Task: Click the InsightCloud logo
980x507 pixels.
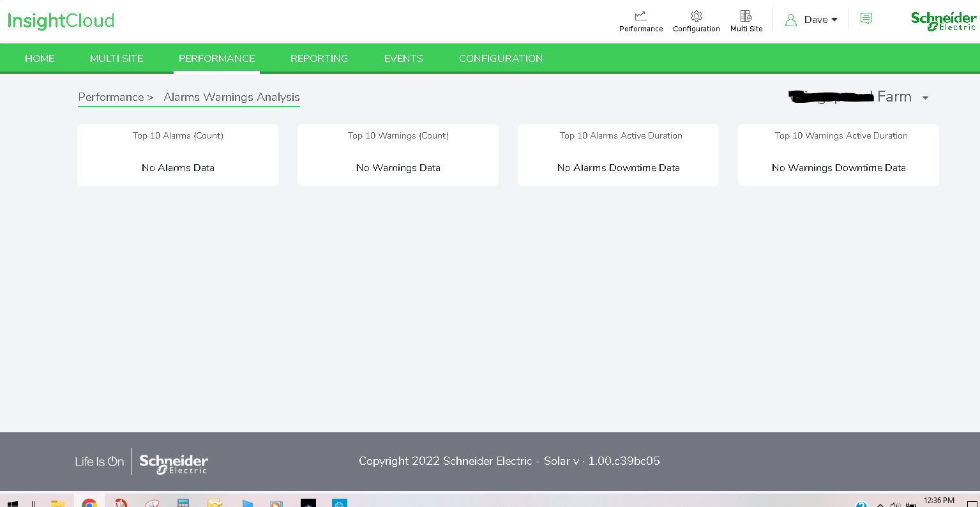Action: click(61, 20)
